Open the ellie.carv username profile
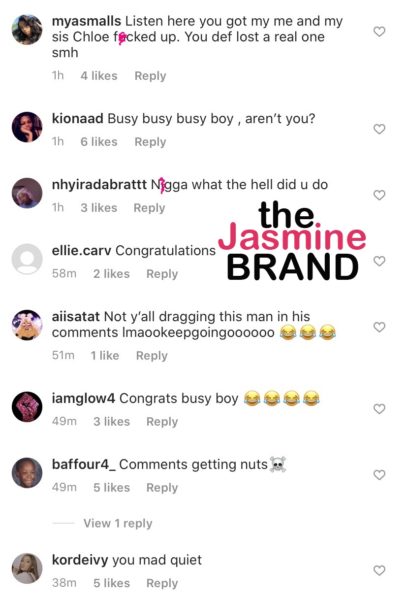The width and height of the screenshot is (407, 600). pos(81,251)
